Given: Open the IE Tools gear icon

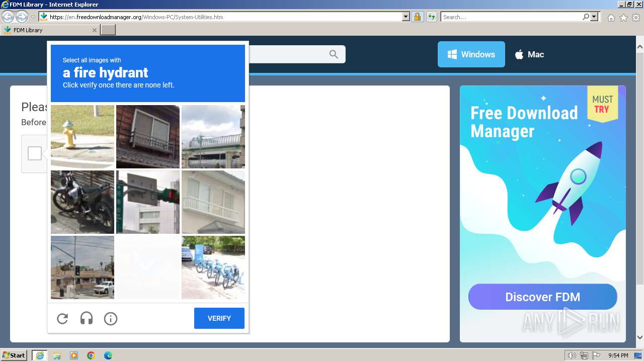Looking at the screenshot, I should coord(636,18).
